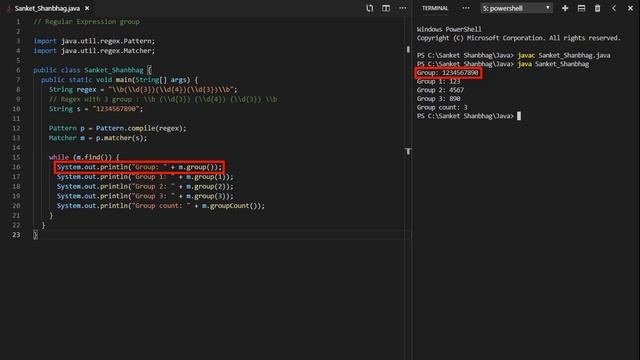Click the highlighted m.group() println line
Screen dimensions: 640x360
[139, 167]
